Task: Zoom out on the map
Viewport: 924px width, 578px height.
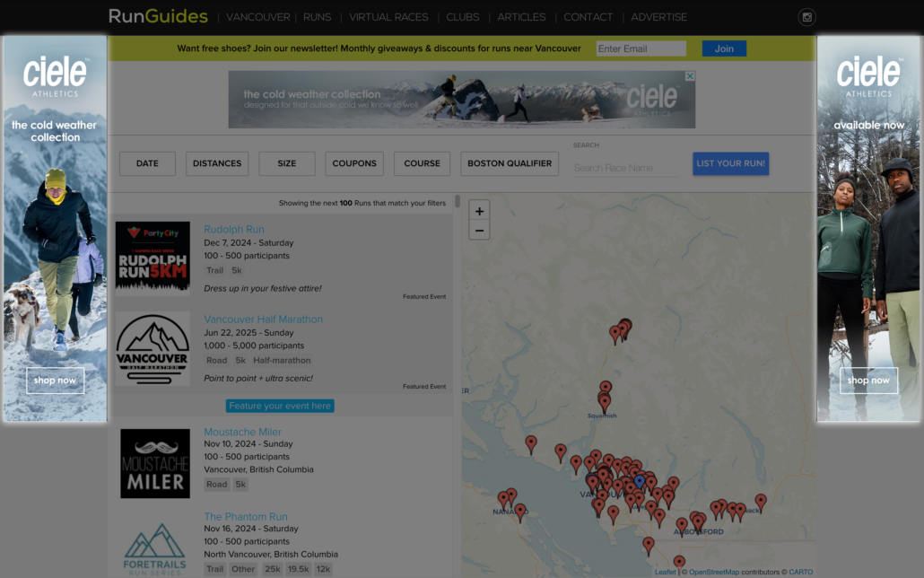Action: 479,230
